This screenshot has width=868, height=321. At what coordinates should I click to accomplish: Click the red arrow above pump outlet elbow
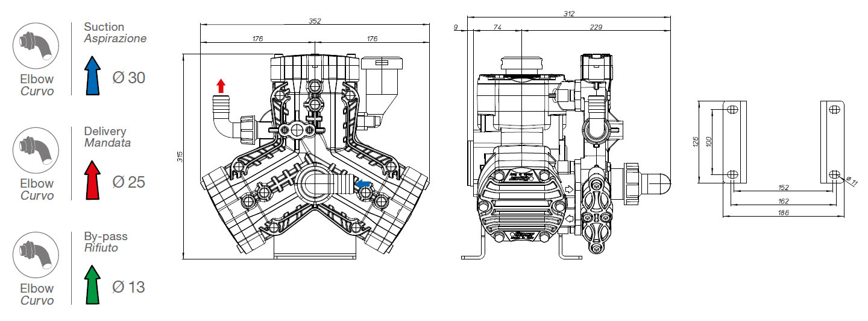click(x=221, y=85)
